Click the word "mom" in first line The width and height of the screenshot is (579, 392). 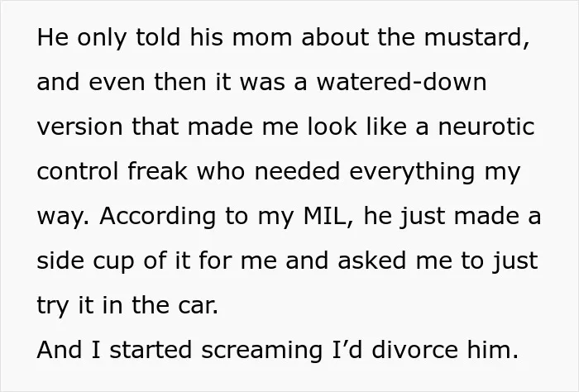coord(262,40)
